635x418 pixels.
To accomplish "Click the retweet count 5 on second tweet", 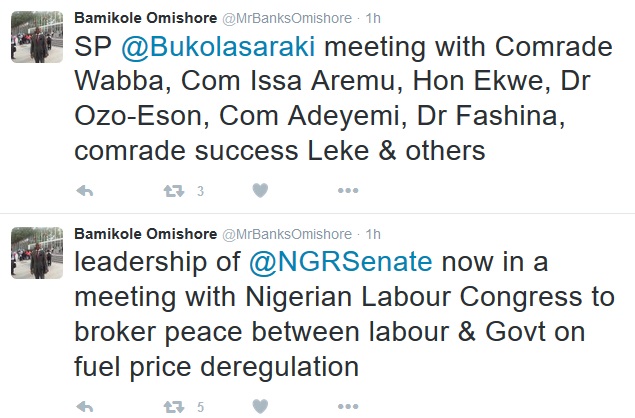I will [200, 407].
